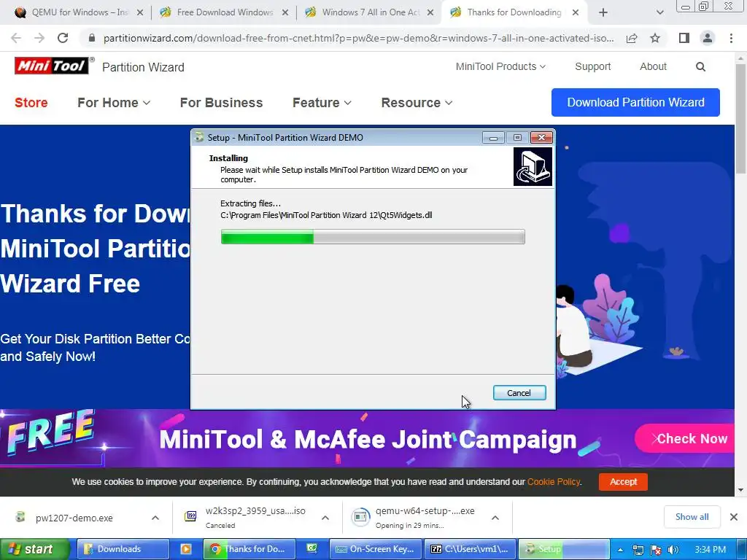The height and width of the screenshot is (560, 747).
Task: Close the QEMU for Windows tab
Action: [140, 12]
